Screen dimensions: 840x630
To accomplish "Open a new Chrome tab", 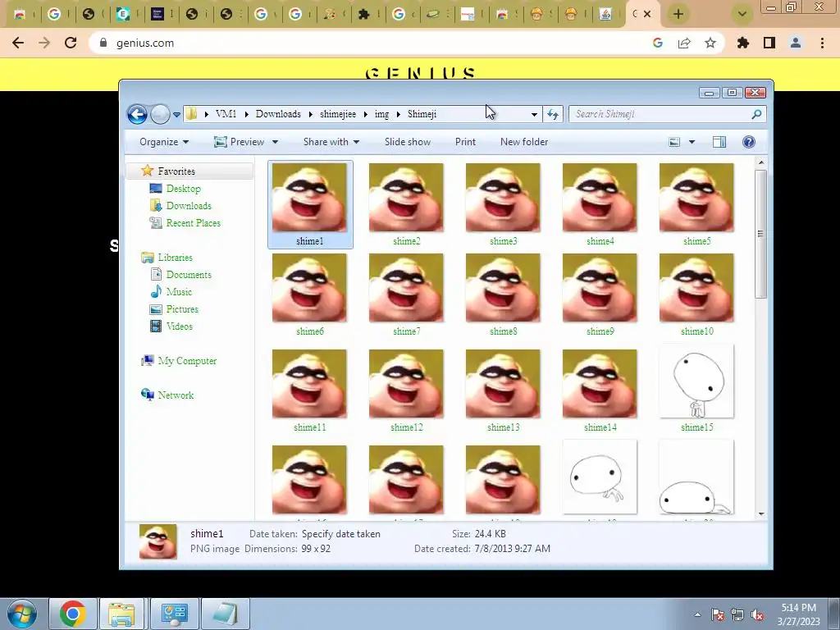I will 678,14.
